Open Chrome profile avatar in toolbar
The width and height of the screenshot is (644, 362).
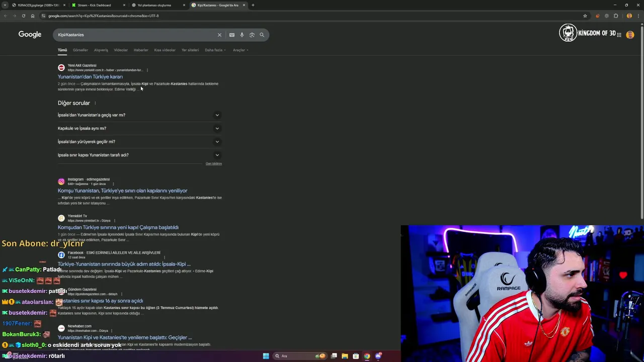coord(629,16)
